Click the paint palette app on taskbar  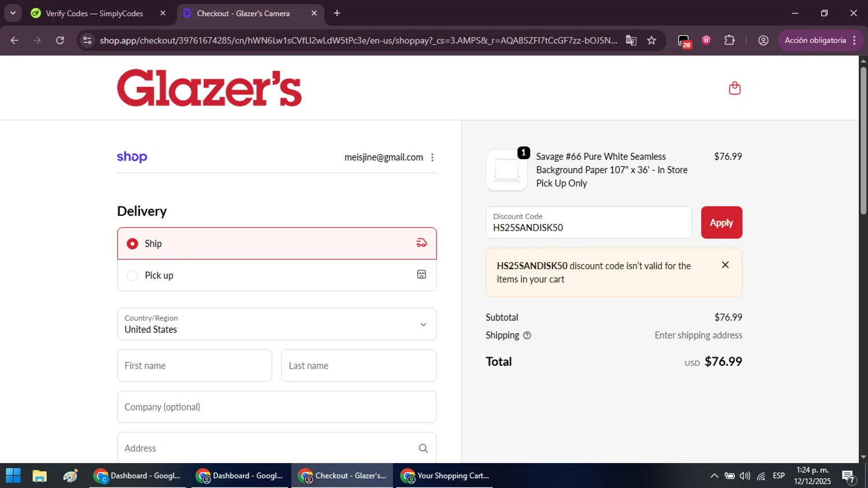pyautogui.click(x=71, y=476)
